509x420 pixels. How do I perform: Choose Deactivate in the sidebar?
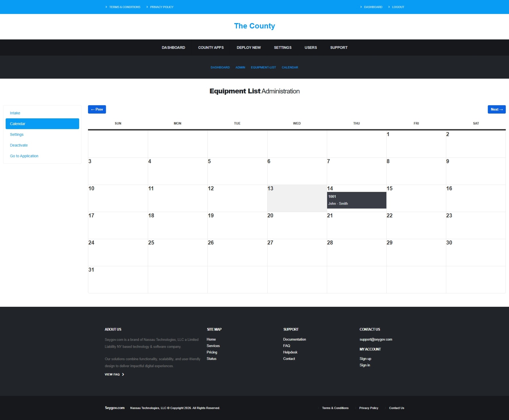pos(19,145)
